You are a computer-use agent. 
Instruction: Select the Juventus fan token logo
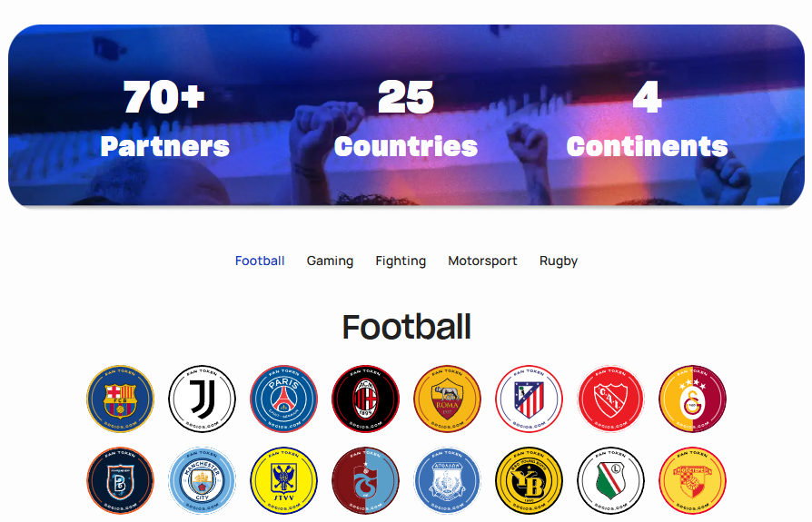[x=202, y=399]
